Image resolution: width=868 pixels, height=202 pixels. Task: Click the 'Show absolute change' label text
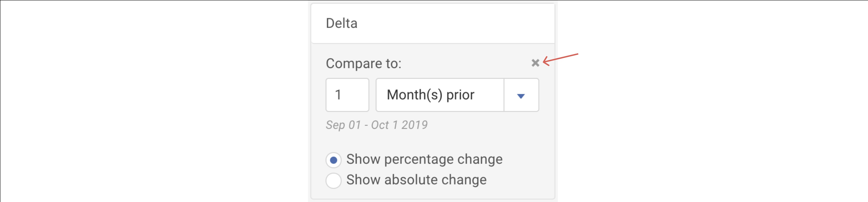[x=416, y=180]
